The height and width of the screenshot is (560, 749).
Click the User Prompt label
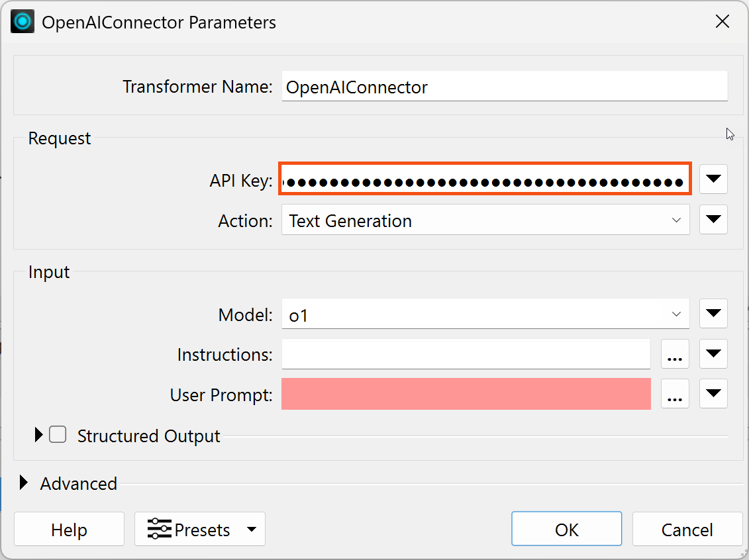click(x=221, y=395)
